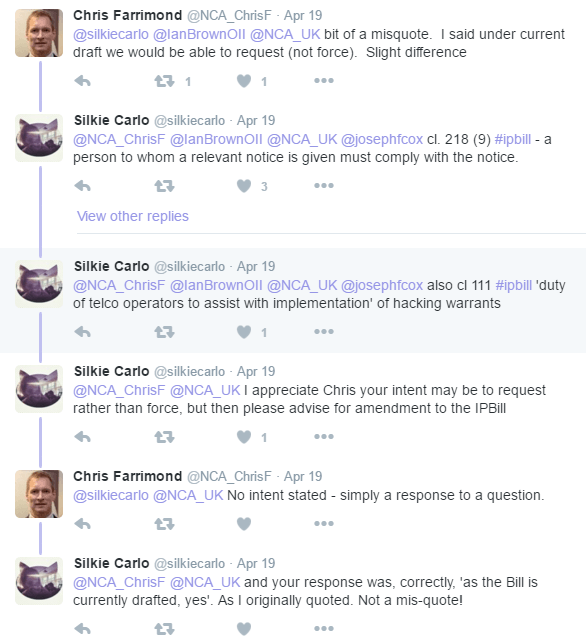Image resolution: width=586 pixels, height=642 pixels.
Task: Like the 'I appreciate Chris' tweet
Action: pyautogui.click(x=244, y=437)
